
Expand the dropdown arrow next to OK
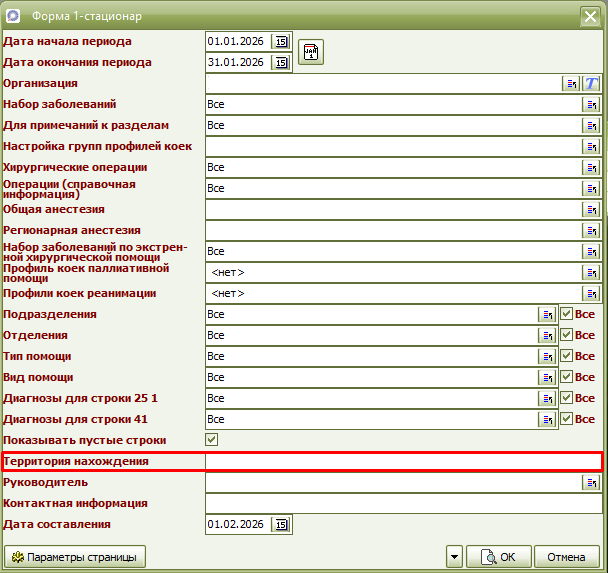[x=454, y=557]
